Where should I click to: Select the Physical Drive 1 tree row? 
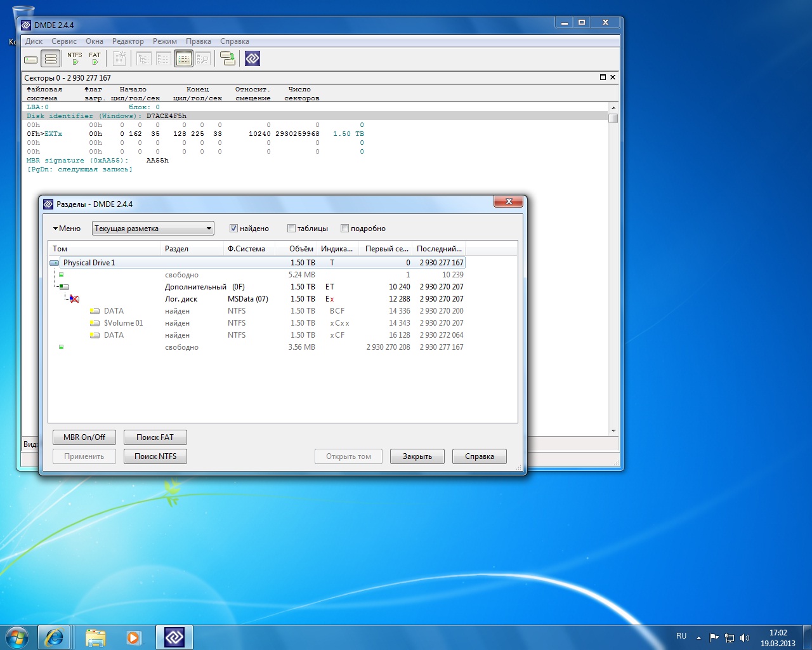point(89,263)
